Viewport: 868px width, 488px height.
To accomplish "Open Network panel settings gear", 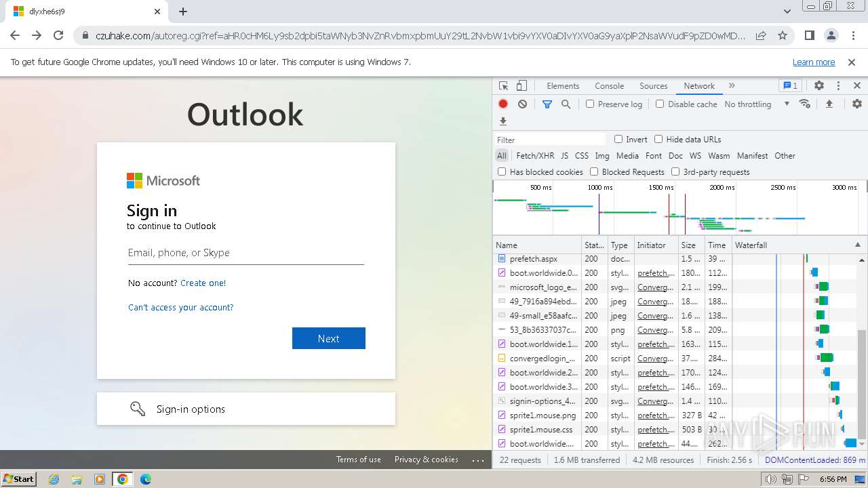I will (857, 104).
